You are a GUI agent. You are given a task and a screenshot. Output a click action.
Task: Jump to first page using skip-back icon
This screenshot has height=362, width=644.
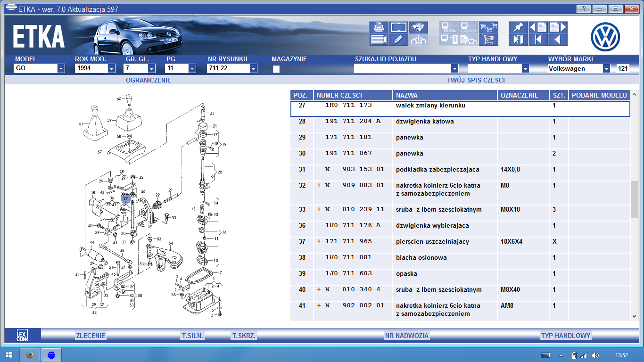tap(537, 40)
